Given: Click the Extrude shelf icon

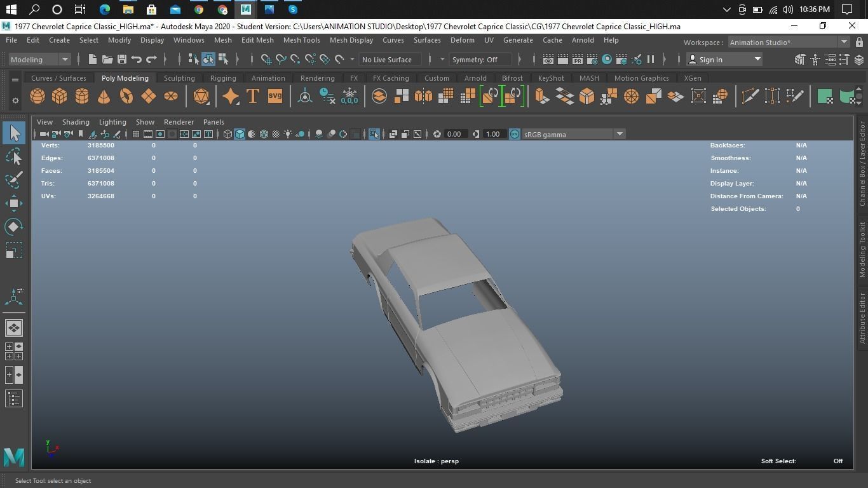Looking at the screenshot, I should tap(541, 97).
